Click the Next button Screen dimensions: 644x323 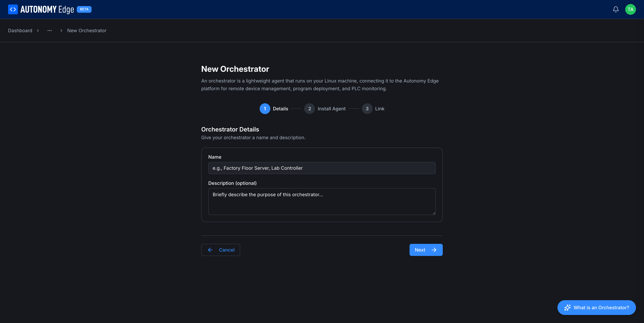tap(426, 250)
